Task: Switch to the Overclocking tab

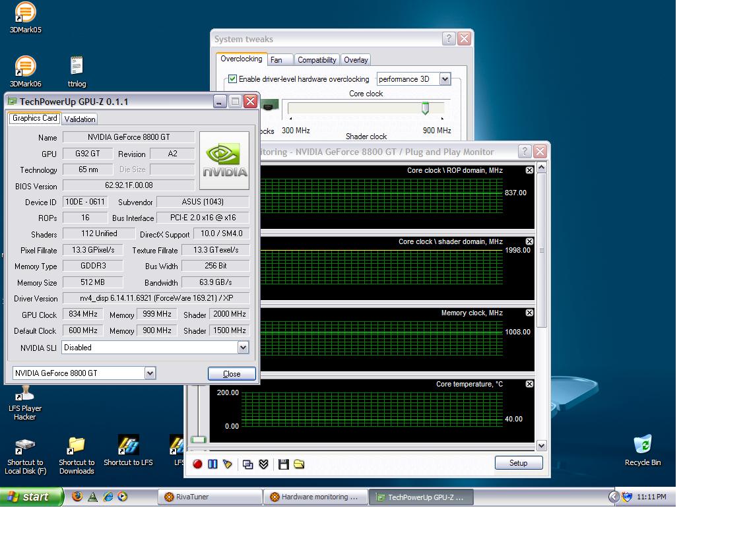Action: (x=241, y=59)
